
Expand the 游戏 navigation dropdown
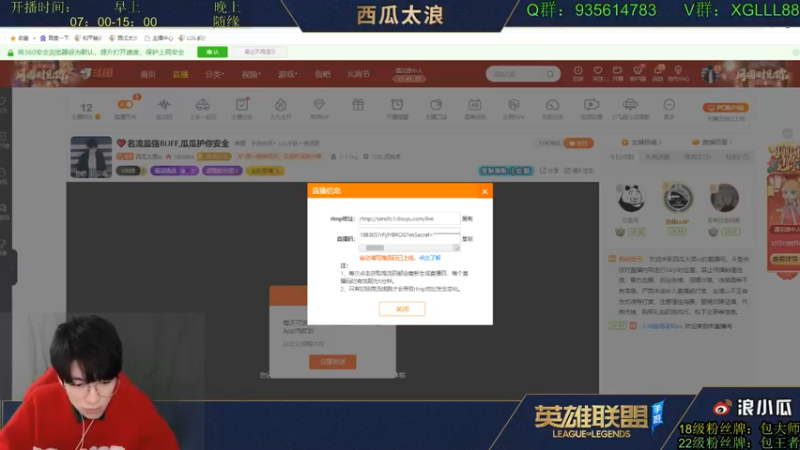287,74
